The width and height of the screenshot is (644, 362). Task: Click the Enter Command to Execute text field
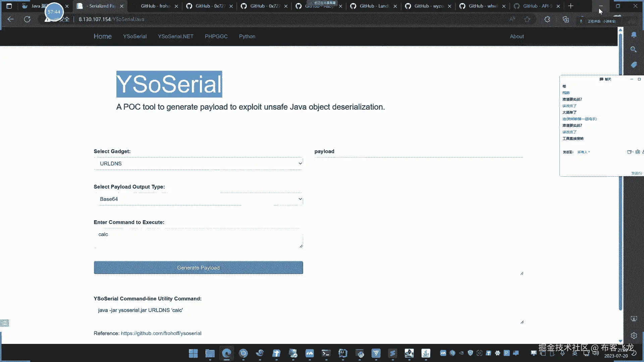198,239
